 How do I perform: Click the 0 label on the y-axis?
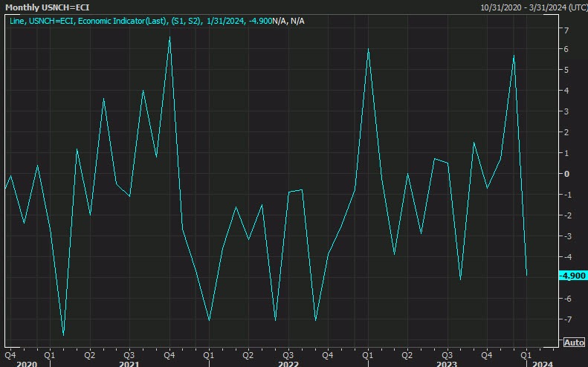(x=566, y=174)
